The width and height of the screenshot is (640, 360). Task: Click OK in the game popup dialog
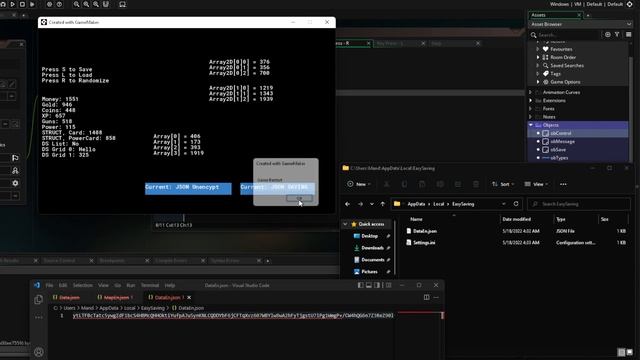tap(299, 198)
